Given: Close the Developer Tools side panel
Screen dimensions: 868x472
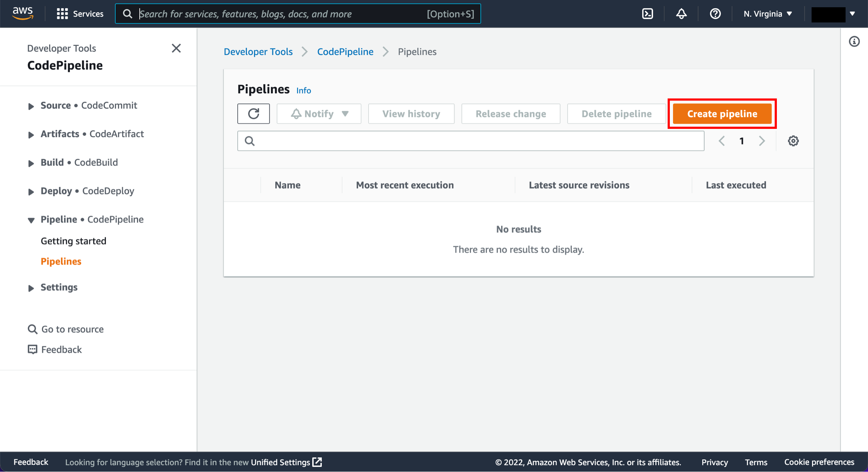Looking at the screenshot, I should [176, 48].
